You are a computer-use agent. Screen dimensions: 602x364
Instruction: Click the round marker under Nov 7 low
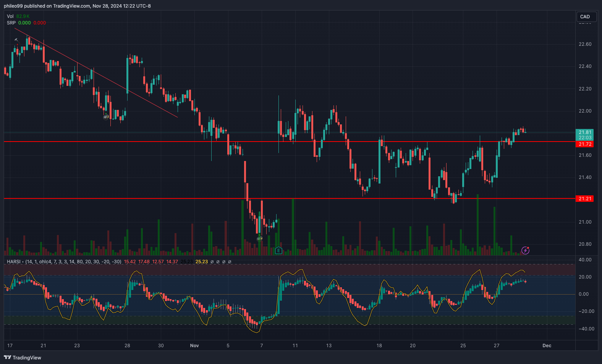(x=260, y=239)
